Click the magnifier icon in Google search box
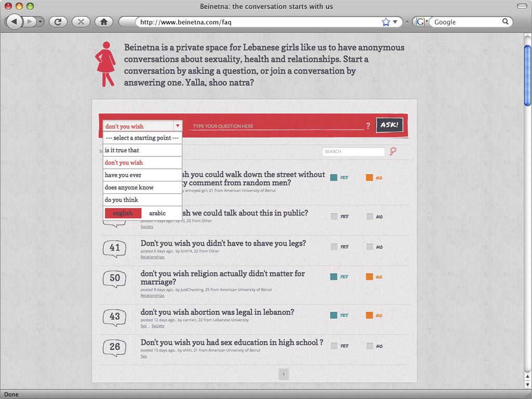 click(x=505, y=22)
